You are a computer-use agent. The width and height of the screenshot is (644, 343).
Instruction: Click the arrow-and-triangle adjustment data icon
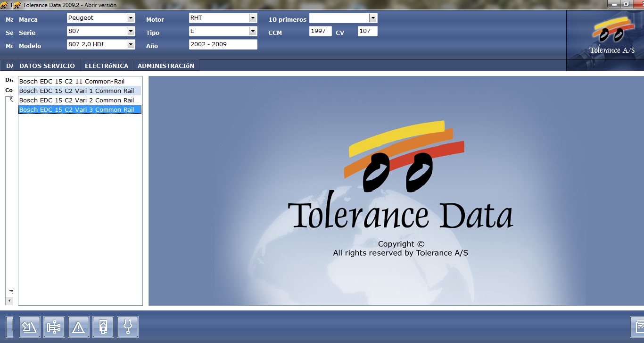pyautogui.click(x=29, y=327)
